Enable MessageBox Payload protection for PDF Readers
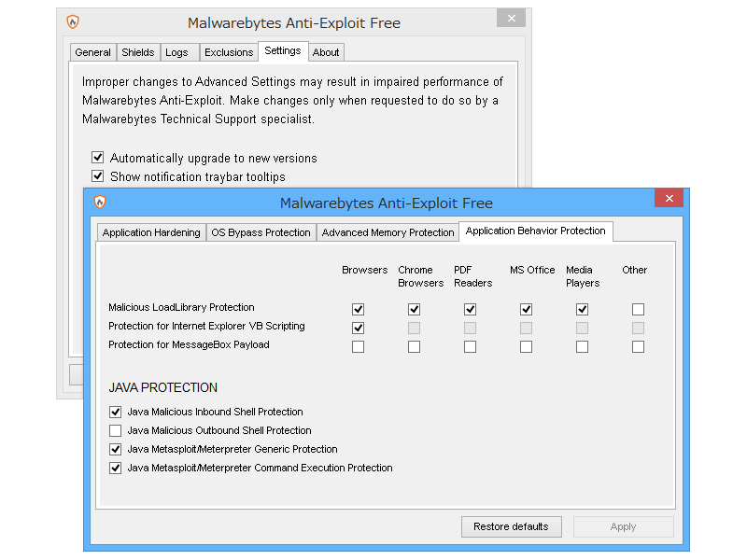 click(x=471, y=346)
